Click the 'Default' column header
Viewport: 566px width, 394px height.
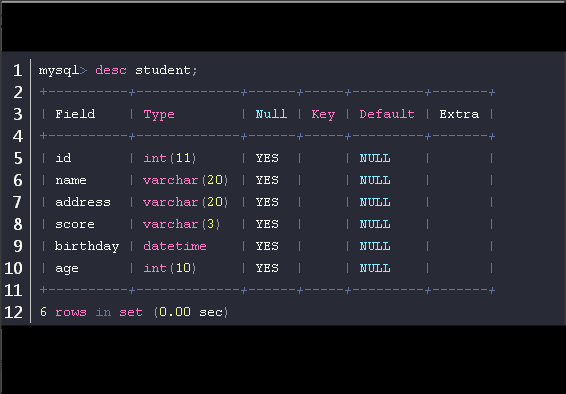[387, 114]
